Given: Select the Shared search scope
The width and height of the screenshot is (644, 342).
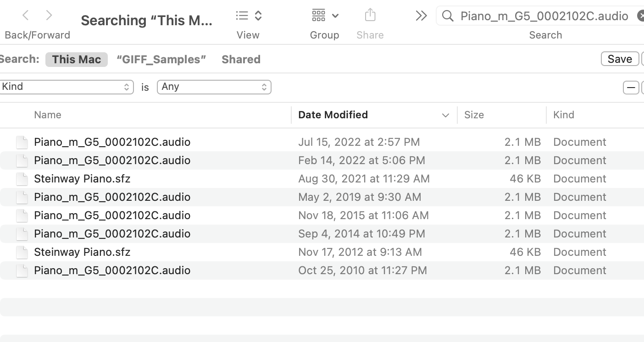Looking at the screenshot, I should tap(241, 60).
